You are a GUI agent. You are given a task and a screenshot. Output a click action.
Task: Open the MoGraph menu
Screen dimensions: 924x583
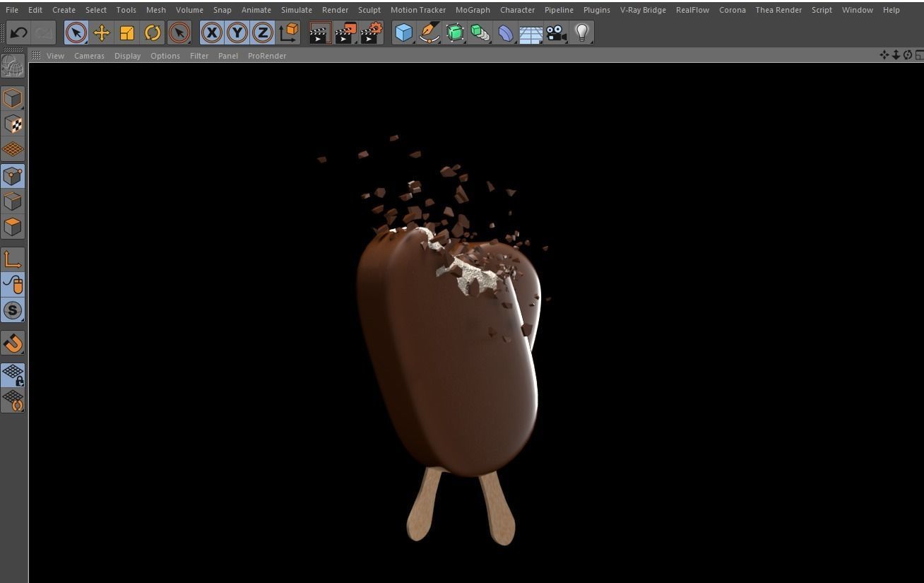[x=473, y=10]
